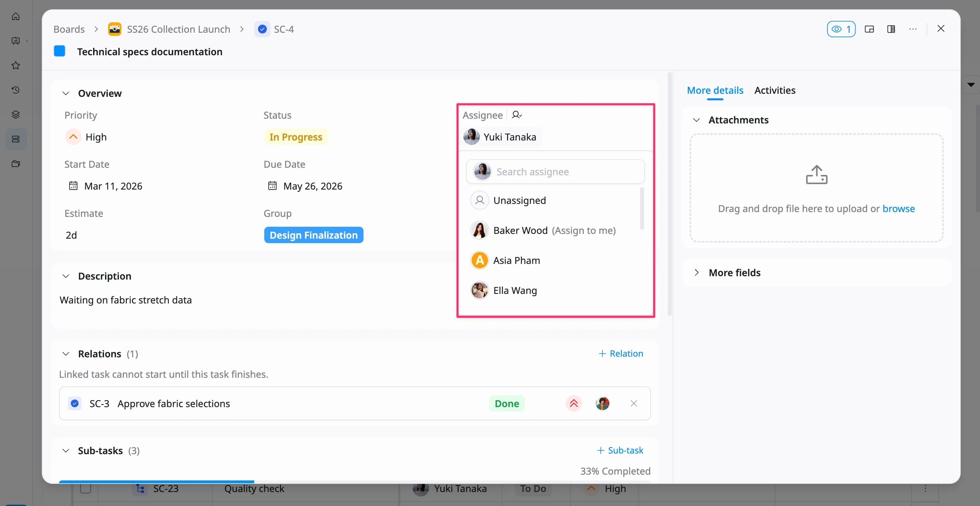Viewport: 980px width, 506px height.
Task: Click the High priority arrow icon
Action: pyautogui.click(x=73, y=137)
